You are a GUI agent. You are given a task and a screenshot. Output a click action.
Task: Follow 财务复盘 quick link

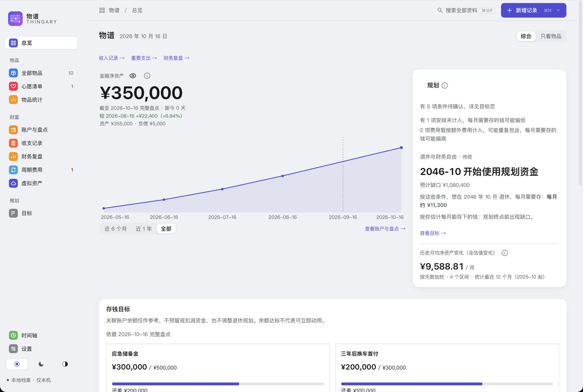coord(177,58)
